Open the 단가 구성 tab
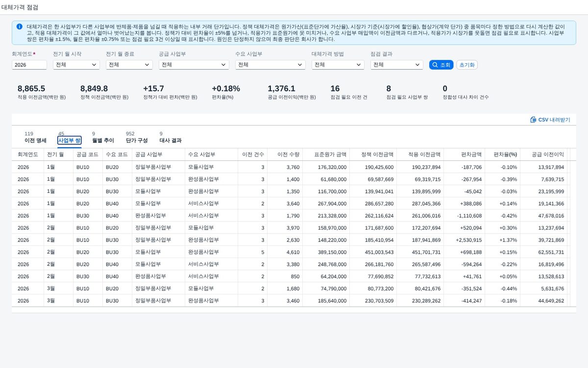 (x=137, y=137)
